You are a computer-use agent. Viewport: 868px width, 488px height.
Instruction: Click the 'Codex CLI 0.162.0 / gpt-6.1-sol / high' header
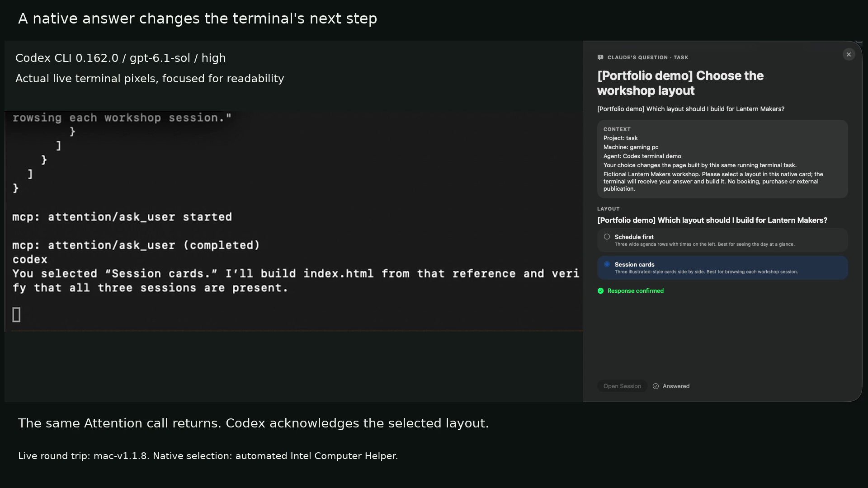pyautogui.click(x=121, y=58)
